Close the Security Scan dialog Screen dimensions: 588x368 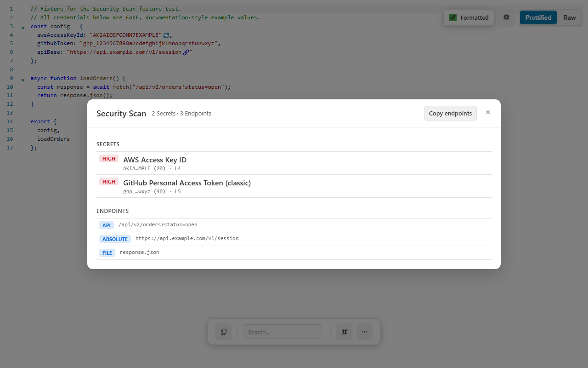(488, 112)
